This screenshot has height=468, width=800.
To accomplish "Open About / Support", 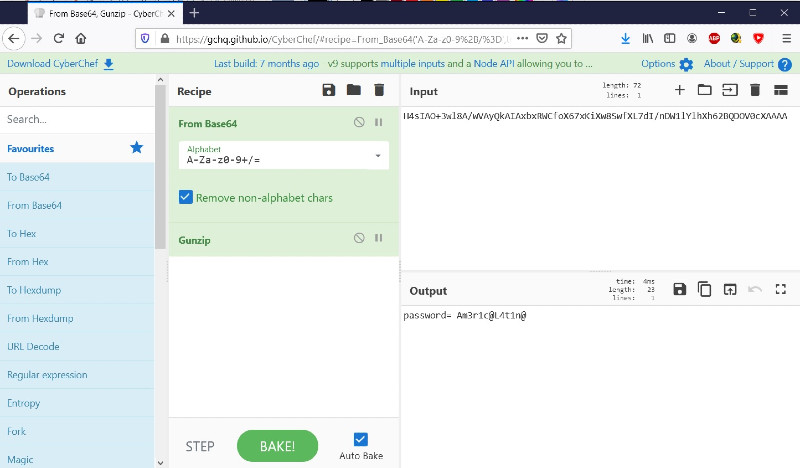I will [747, 64].
